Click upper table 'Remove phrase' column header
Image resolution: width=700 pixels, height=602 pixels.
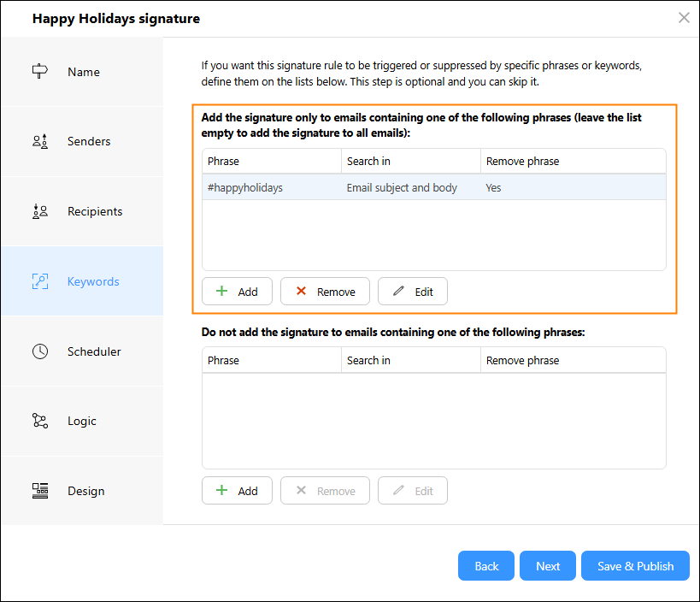(574, 162)
